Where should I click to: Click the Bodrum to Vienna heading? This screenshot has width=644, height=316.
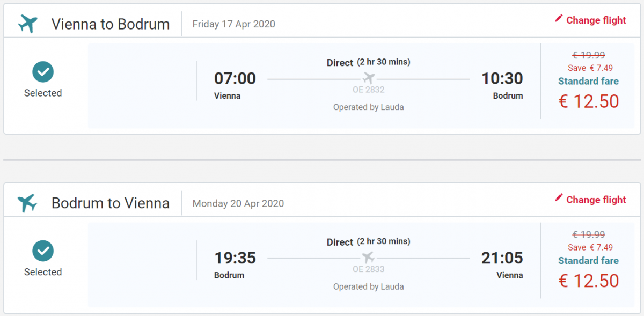tap(111, 203)
